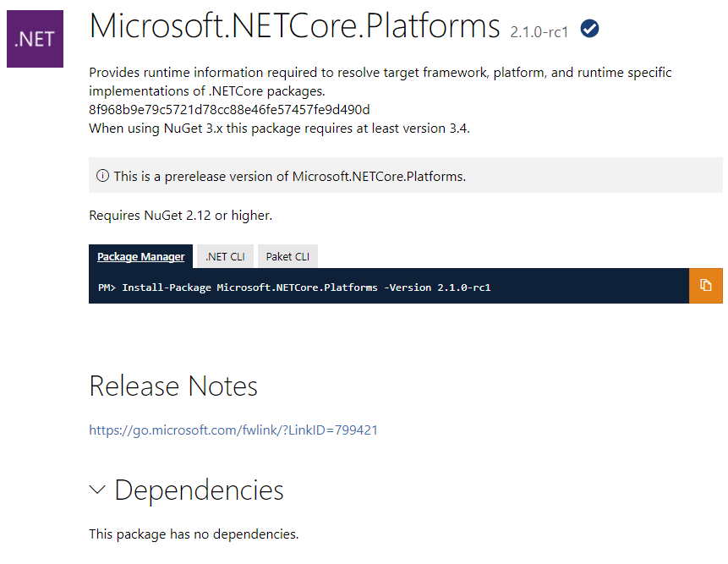
Task: Copy the install command with the orange button
Action: [x=706, y=286]
